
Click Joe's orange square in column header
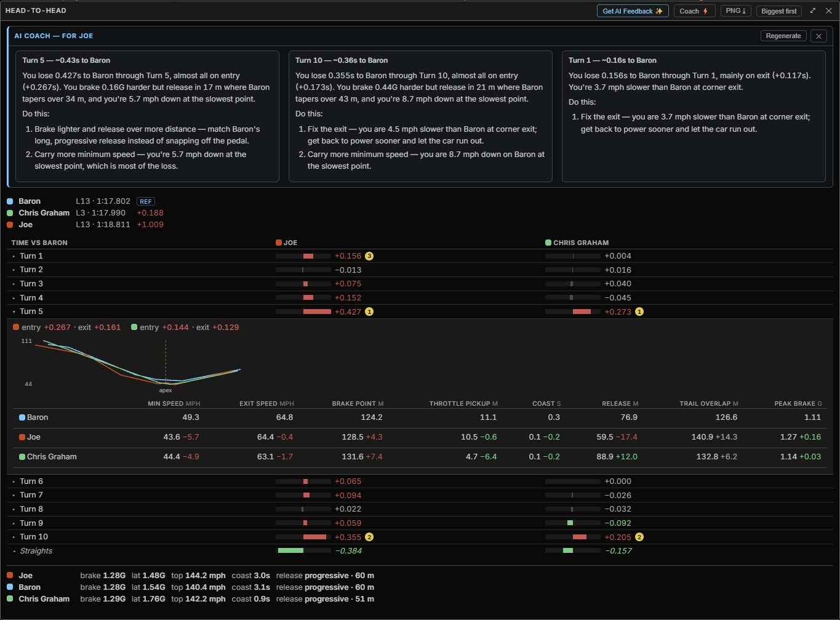click(x=279, y=243)
